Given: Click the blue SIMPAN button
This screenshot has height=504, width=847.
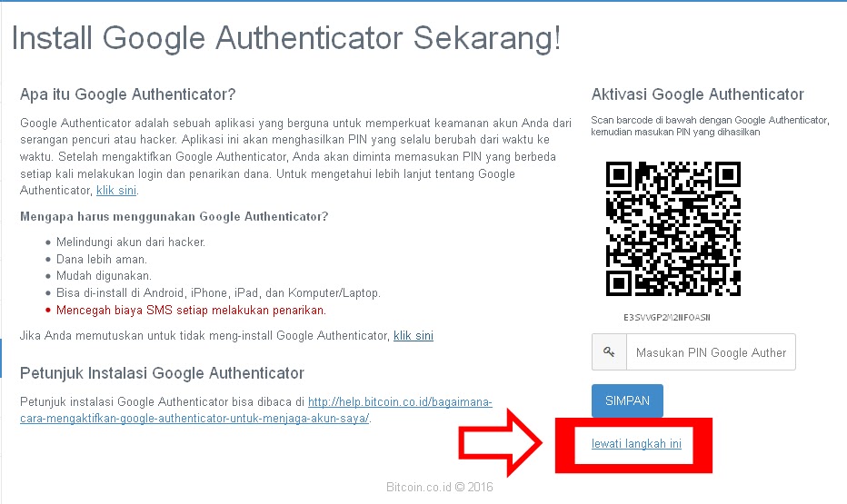Looking at the screenshot, I should pos(627,401).
